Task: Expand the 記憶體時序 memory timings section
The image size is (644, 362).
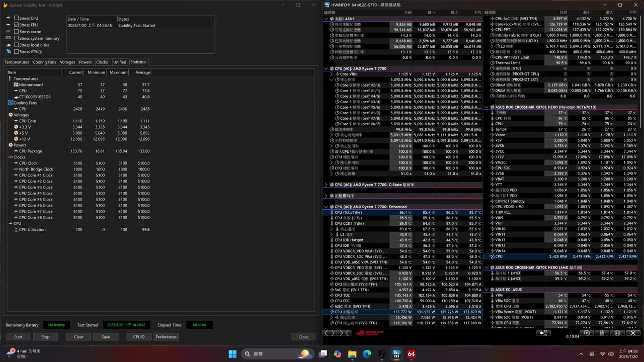Action: (x=326, y=196)
